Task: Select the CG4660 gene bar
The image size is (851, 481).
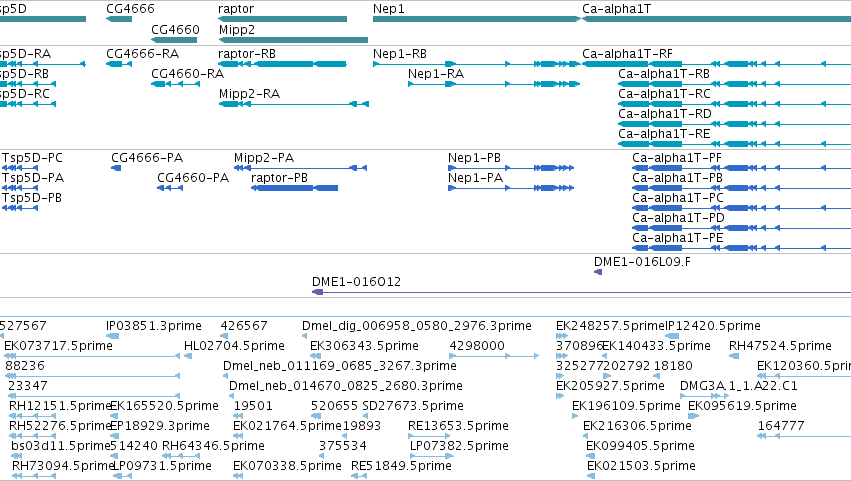Action: click(174, 40)
